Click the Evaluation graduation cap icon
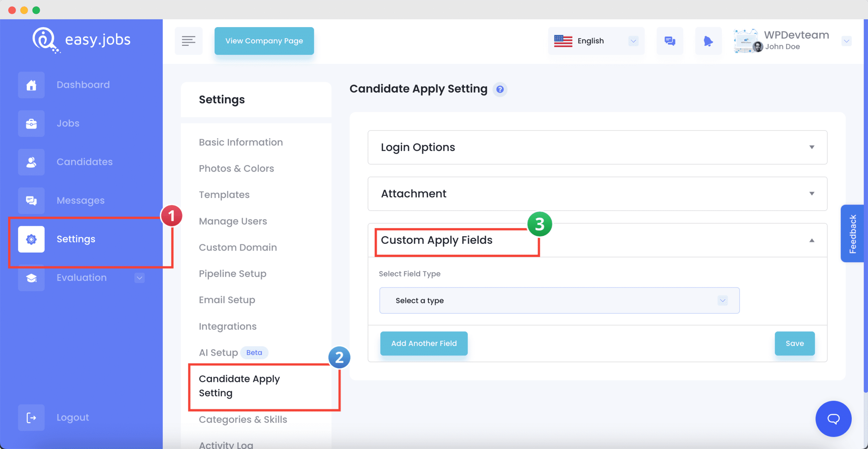The height and width of the screenshot is (449, 868). click(x=31, y=277)
